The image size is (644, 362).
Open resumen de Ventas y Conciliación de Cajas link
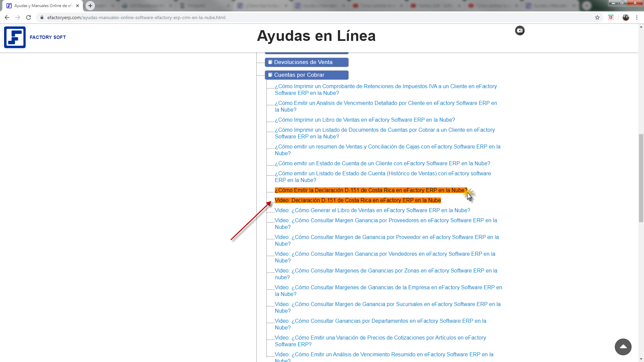point(388,150)
